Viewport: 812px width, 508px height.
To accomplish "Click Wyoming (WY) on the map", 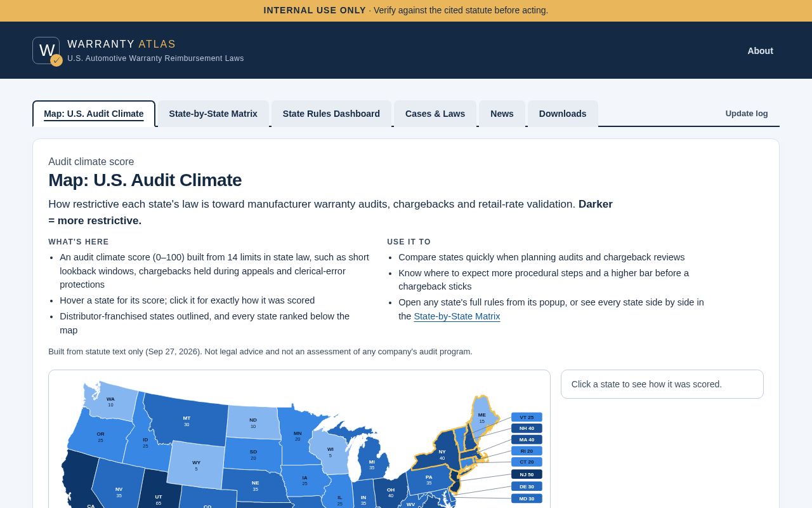I will [196, 465].
